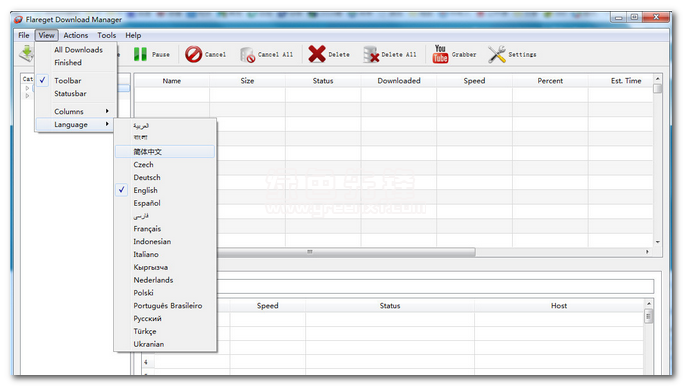The height and width of the screenshot is (386, 683).
Task: Click horizontal scrollbar right arrow
Action: point(647,252)
